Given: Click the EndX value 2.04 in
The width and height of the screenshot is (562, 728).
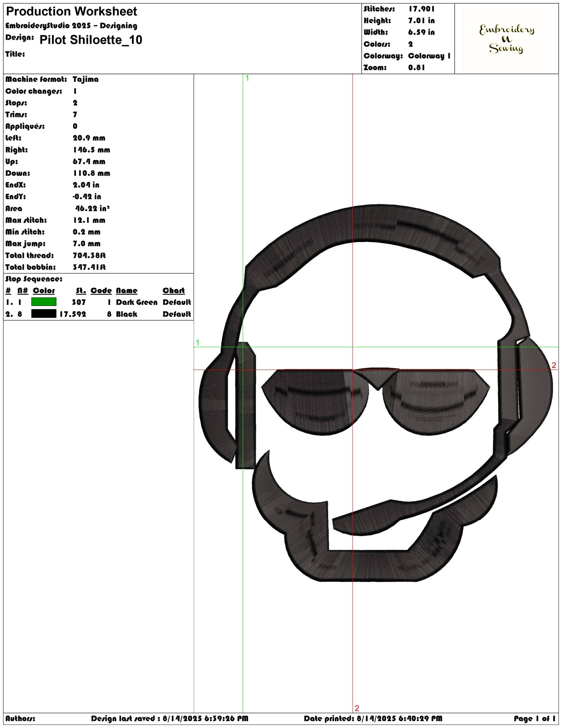Looking at the screenshot, I should pyautogui.click(x=86, y=185).
